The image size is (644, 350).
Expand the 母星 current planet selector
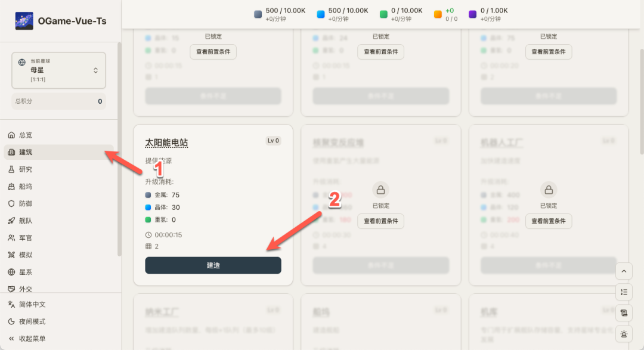[x=58, y=70]
